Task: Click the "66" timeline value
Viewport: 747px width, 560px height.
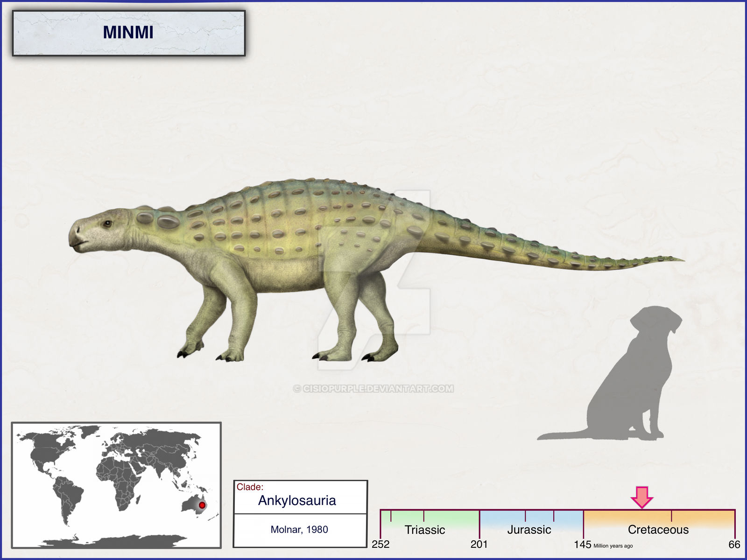Action: click(x=734, y=544)
